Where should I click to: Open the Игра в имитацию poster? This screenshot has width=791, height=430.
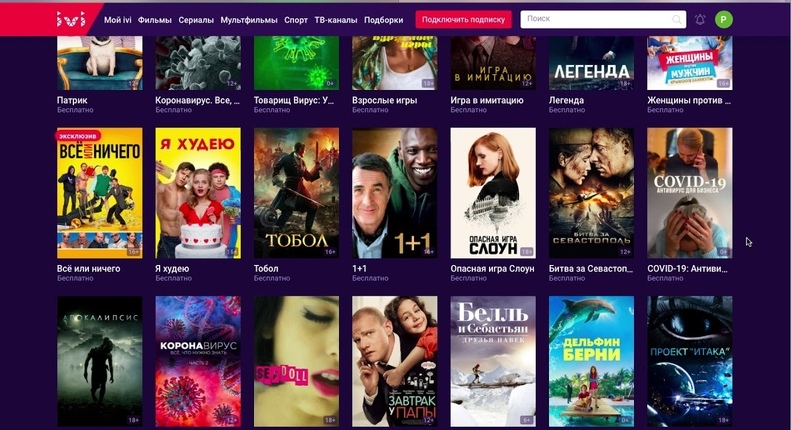click(x=493, y=63)
